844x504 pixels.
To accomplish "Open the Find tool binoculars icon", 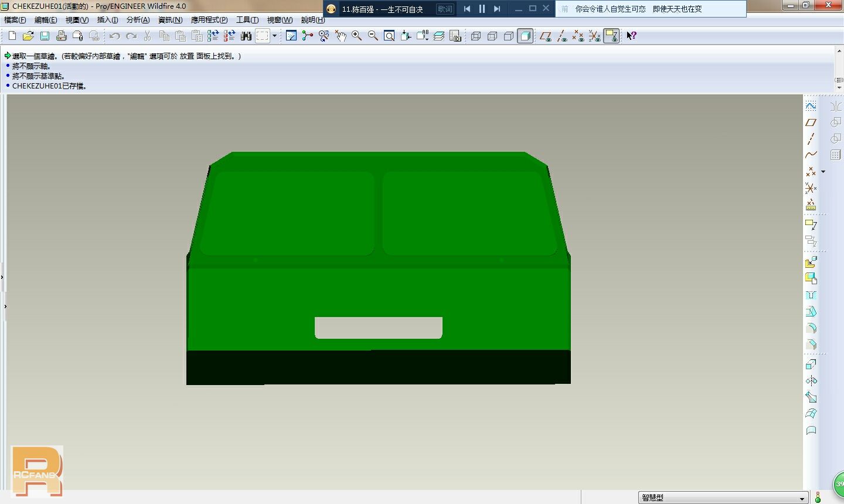I will 246,36.
